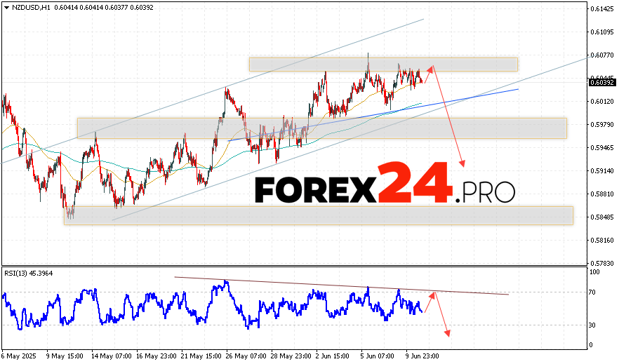Select the current price tag 0.60392

coord(602,82)
